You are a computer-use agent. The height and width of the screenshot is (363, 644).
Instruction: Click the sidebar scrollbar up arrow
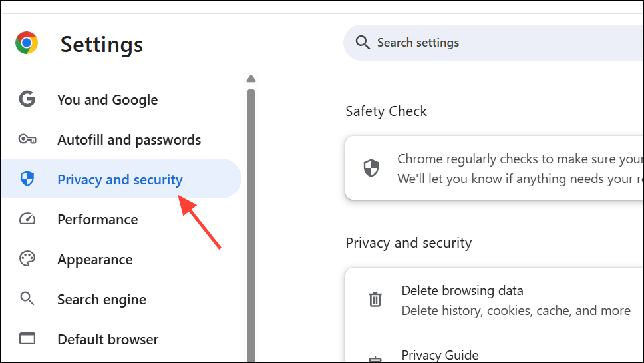point(251,79)
